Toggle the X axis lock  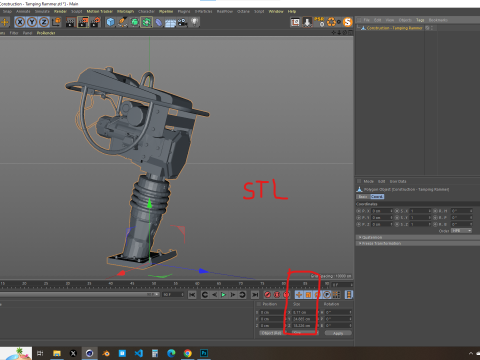point(20,22)
